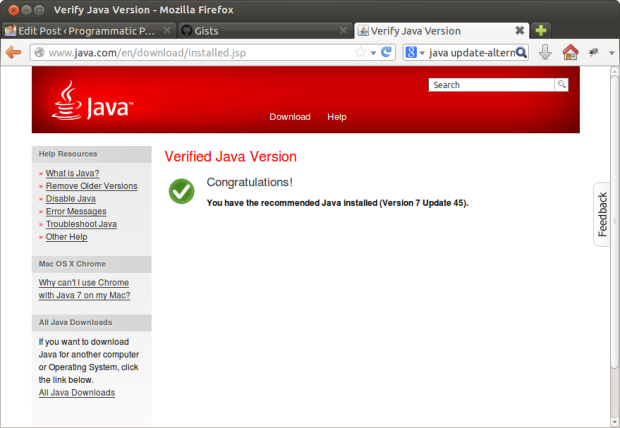Click the add-on icon beside the home button
The width and height of the screenshot is (620, 428).
pyautogui.click(x=593, y=52)
